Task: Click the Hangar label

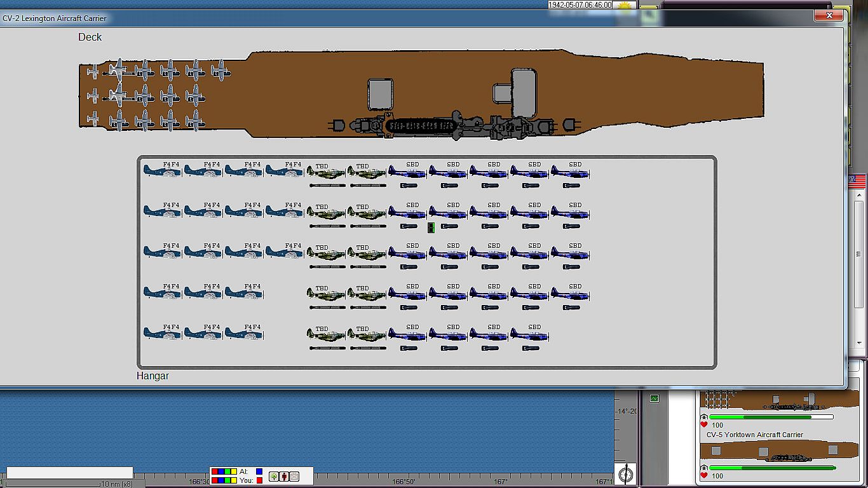Action: (x=153, y=376)
